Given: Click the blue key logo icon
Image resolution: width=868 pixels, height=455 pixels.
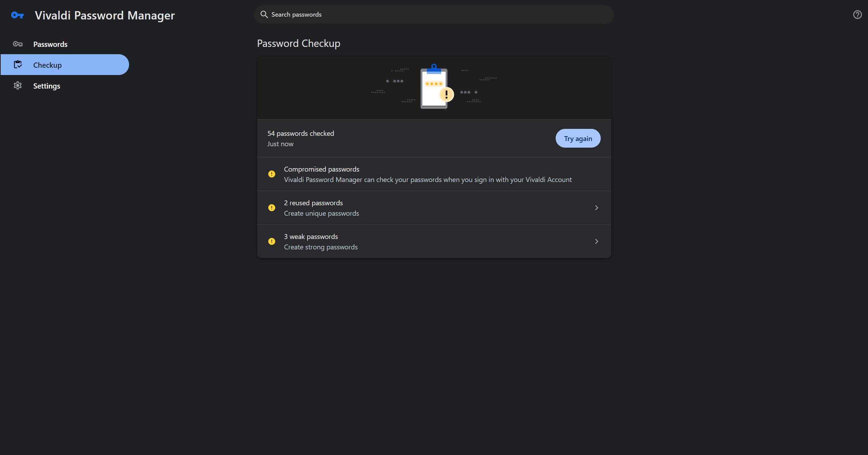Looking at the screenshot, I should pyautogui.click(x=17, y=15).
